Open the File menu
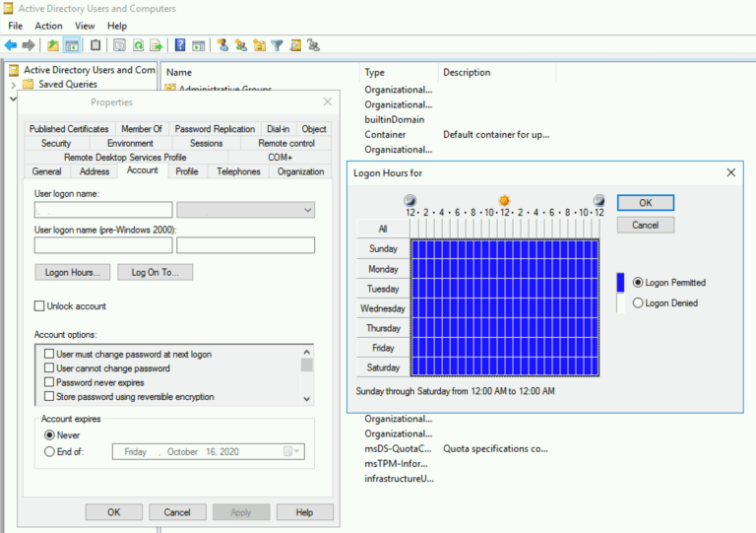The height and width of the screenshot is (533, 756). [x=16, y=26]
